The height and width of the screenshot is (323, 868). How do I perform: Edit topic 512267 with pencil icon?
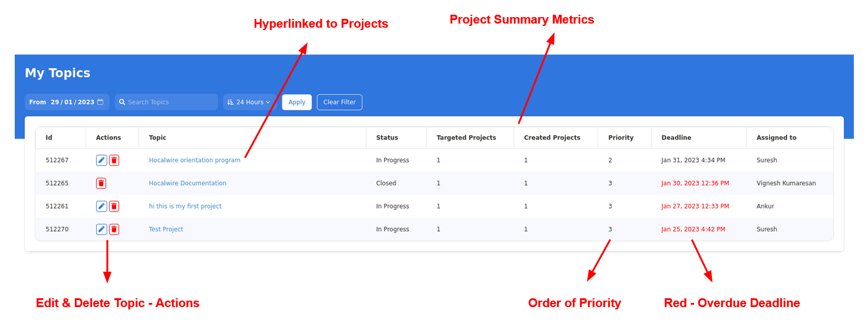coord(101,160)
